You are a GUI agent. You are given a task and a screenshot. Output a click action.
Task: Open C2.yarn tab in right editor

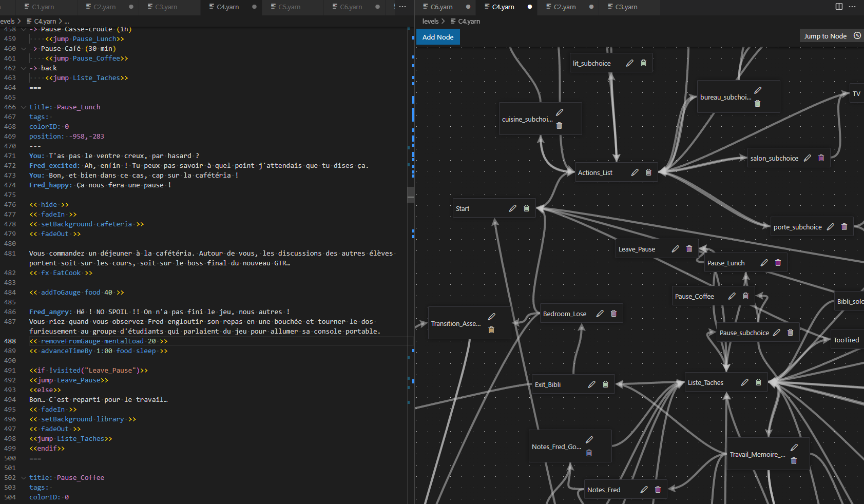pyautogui.click(x=565, y=7)
